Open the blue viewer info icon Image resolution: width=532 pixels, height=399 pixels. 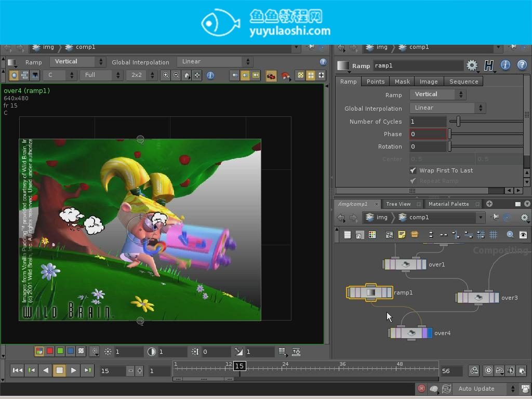click(210, 75)
